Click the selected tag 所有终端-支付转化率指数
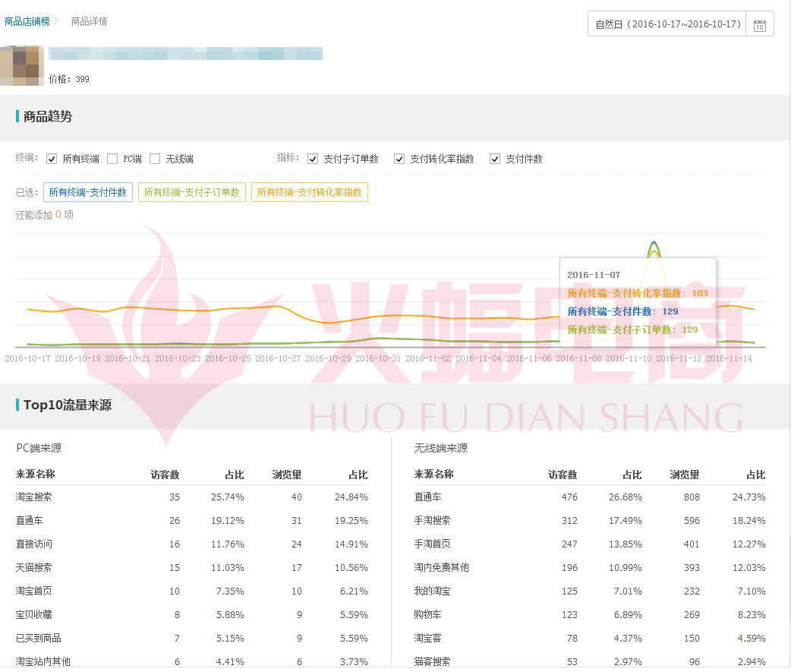This screenshot has height=672, width=791. (309, 192)
